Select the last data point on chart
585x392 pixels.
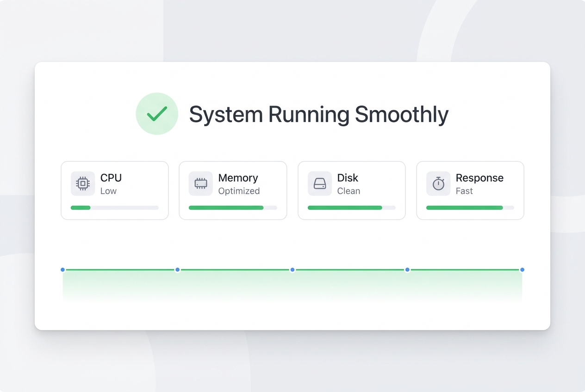click(x=522, y=269)
